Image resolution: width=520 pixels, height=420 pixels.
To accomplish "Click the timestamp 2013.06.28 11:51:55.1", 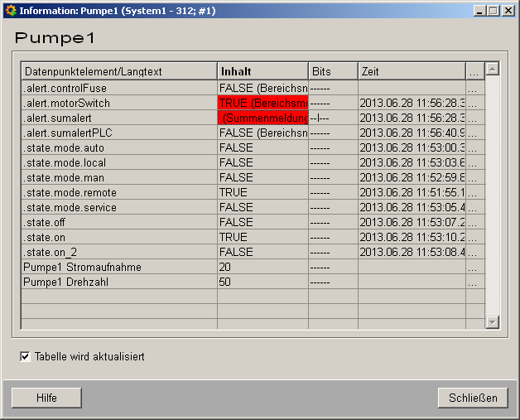I will pos(412,192).
